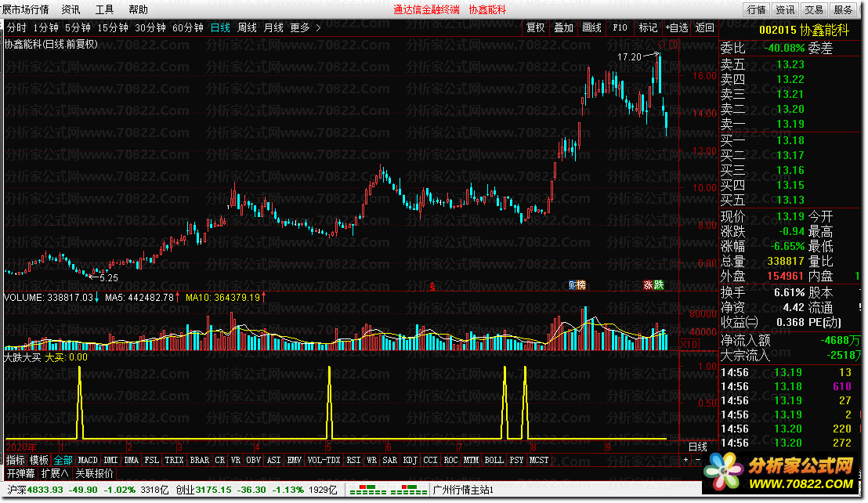Switch to 月线 monthly chart
This screenshot has height=503, width=868.
[x=273, y=27]
